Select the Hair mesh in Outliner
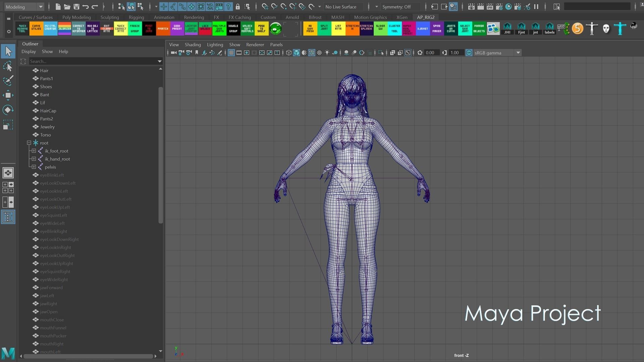The width and height of the screenshot is (644, 362). tap(44, 70)
